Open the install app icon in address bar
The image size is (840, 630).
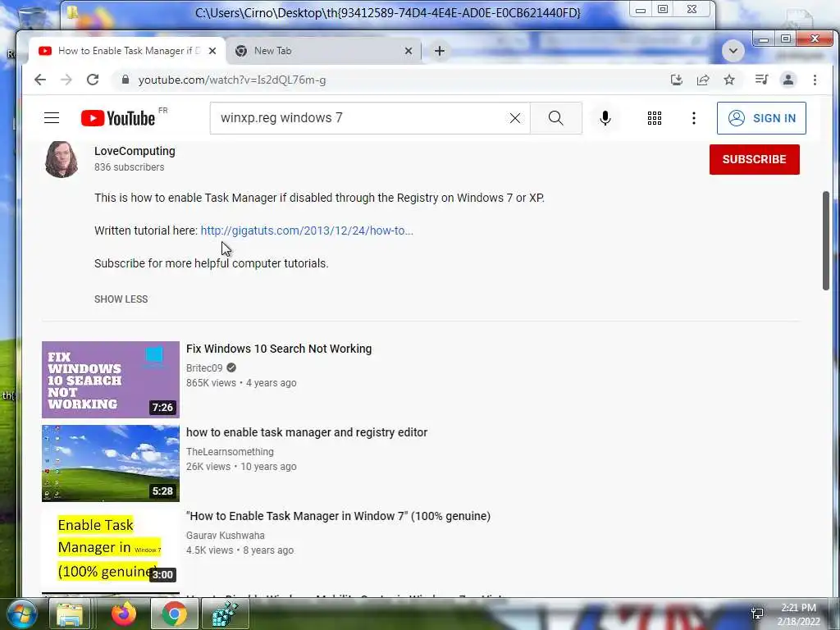[x=677, y=80]
